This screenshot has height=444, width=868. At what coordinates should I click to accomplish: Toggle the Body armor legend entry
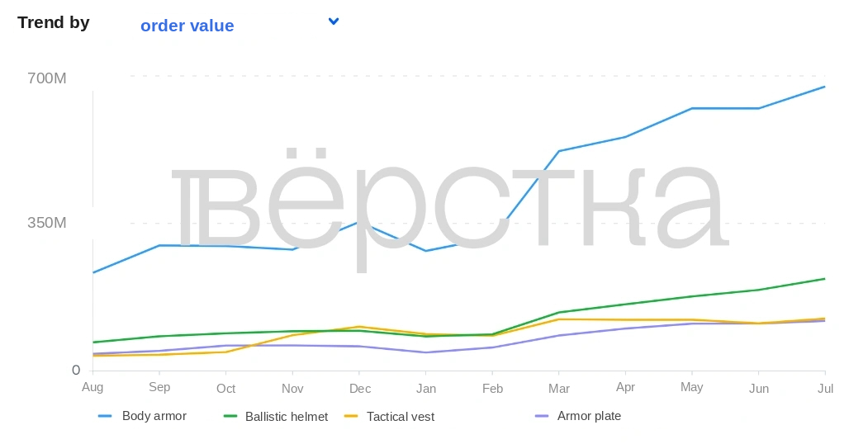coord(142,416)
